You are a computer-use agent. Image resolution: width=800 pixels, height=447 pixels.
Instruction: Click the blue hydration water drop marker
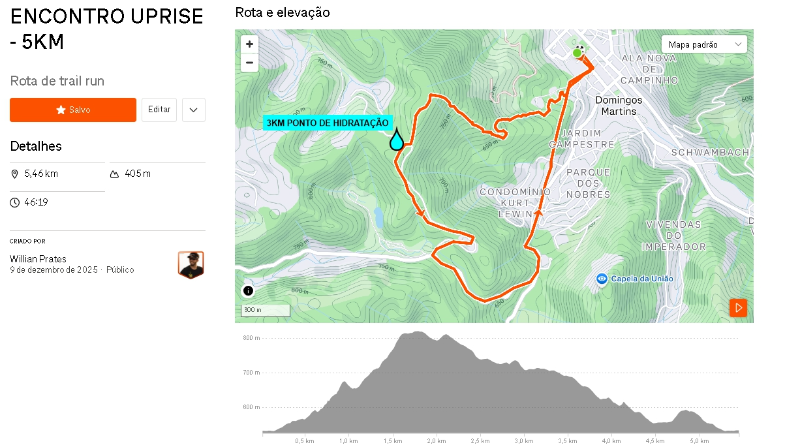[x=397, y=140]
